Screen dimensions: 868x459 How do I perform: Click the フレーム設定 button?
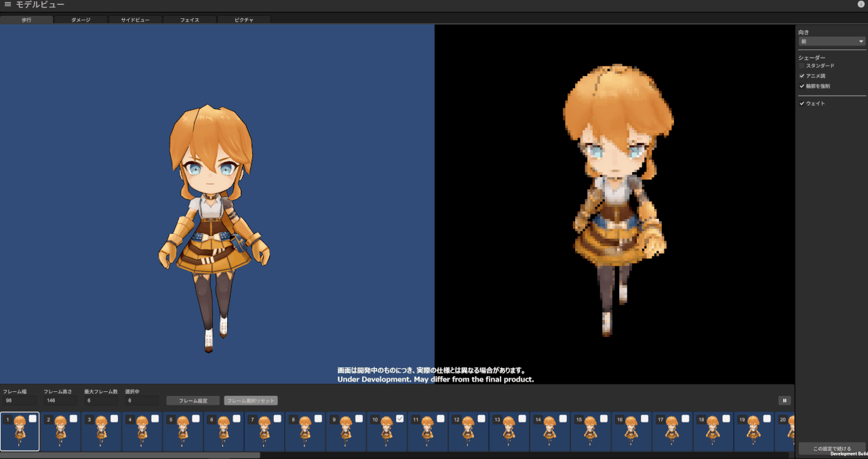pos(193,400)
